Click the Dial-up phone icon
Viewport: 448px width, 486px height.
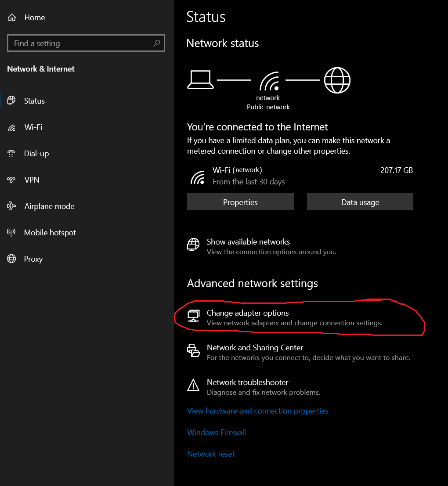tap(11, 153)
